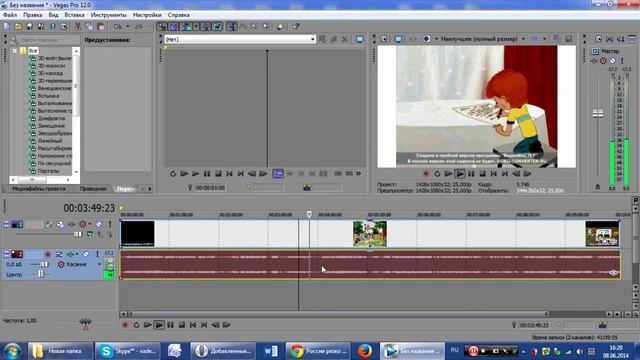The image size is (640, 360).
Task: Open the trimmer (Нет) dropdown
Action: pyautogui.click(x=312, y=39)
